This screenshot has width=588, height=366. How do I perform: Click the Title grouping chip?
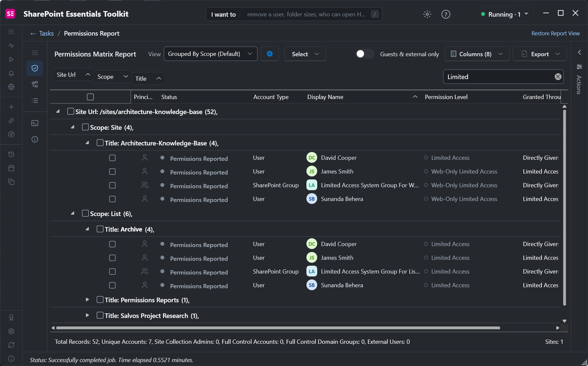[x=148, y=79]
